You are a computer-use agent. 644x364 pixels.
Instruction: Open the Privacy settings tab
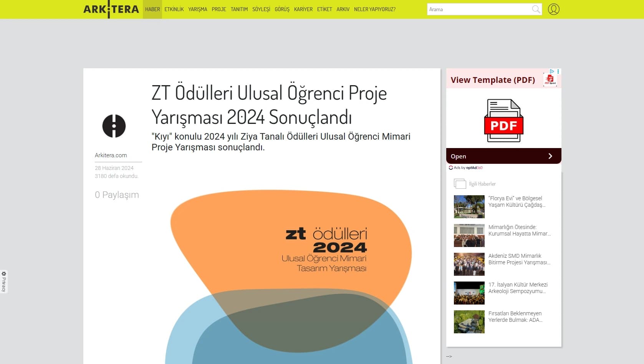click(x=4, y=282)
